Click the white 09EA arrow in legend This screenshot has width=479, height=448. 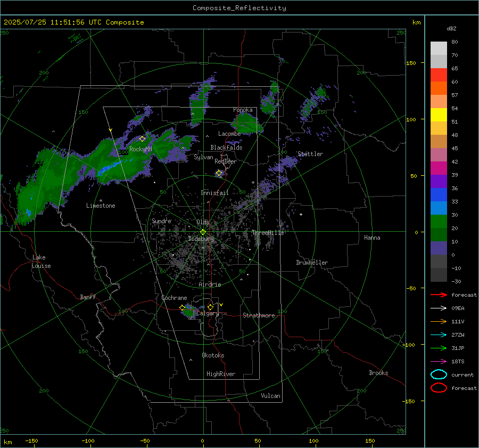pos(439,308)
